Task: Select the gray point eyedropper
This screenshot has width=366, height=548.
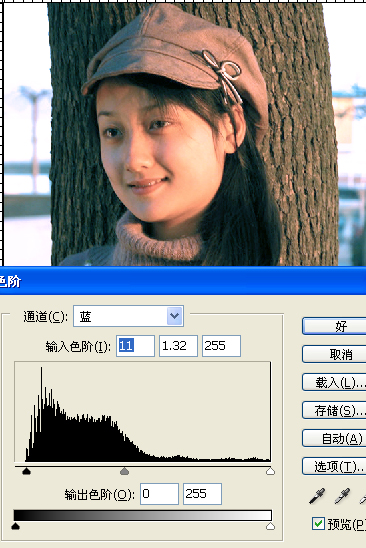Action: point(342,496)
